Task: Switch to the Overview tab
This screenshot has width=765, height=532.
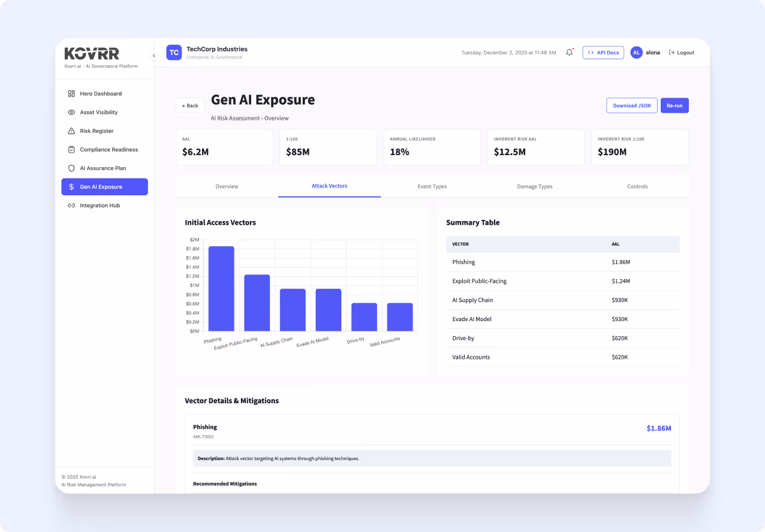Action: pos(227,186)
